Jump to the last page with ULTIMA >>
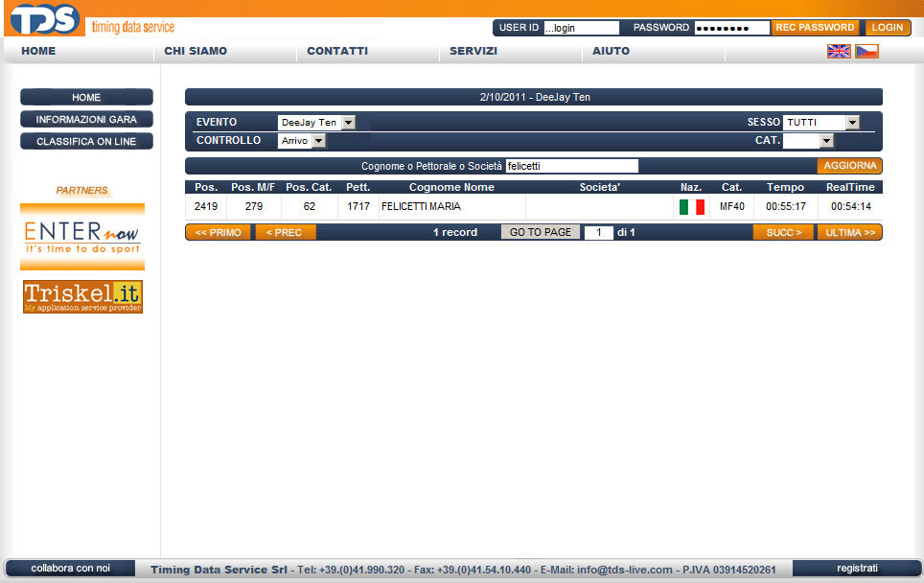This screenshot has width=924, height=583. click(849, 232)
